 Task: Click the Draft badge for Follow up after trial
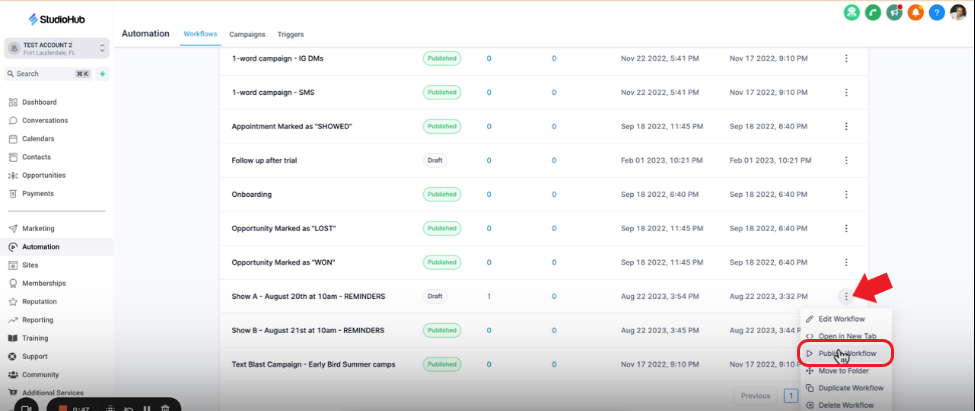tap(435, 160)
